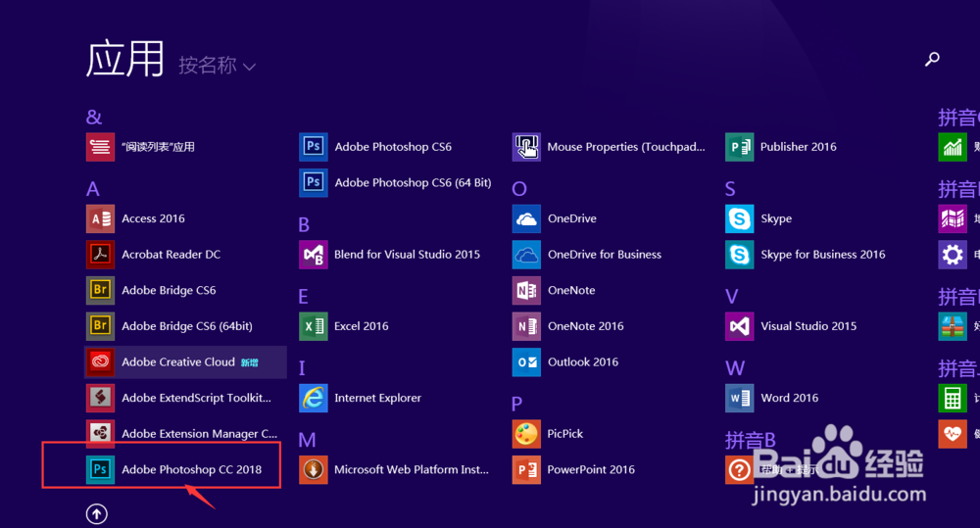The width and height of the screenshot is (980, 528).
Task: Open the PicPick palette icon
Action: point(526,433)
